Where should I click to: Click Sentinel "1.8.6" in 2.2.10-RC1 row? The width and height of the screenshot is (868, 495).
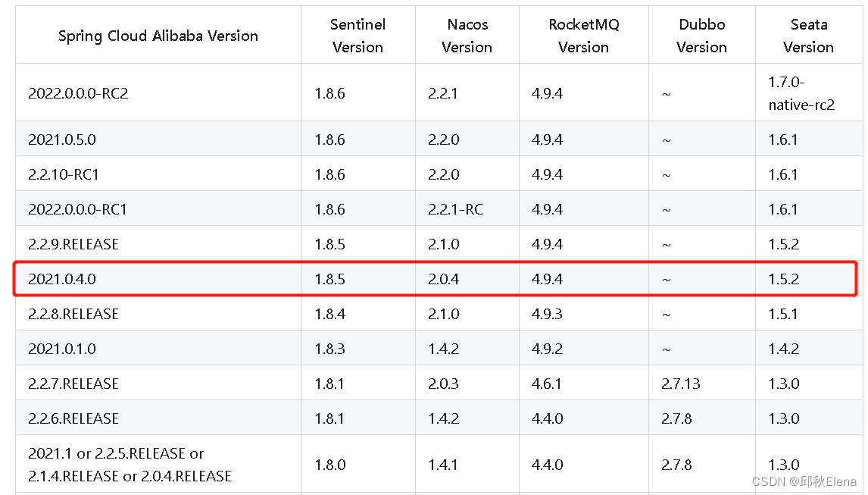pyautogui.click(x=330, y=174)
